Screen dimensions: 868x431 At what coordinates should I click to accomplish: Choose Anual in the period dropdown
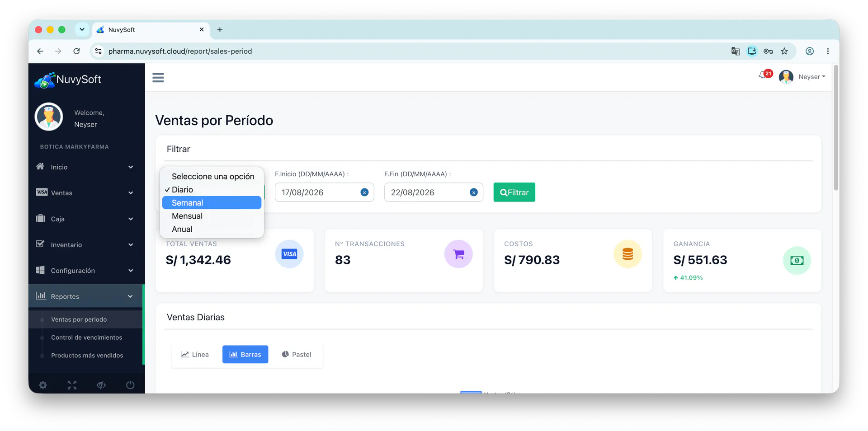212,229
